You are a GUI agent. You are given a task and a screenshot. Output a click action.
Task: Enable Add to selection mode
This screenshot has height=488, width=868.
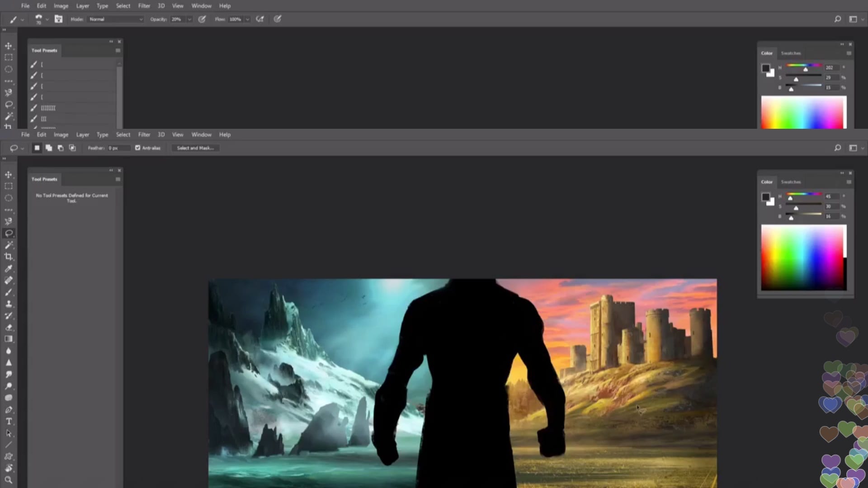coord(49,148)
